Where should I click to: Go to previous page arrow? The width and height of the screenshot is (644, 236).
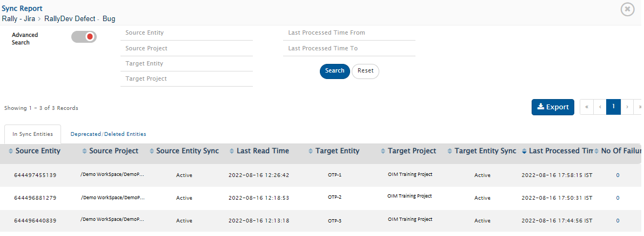[x=600, y=107]
